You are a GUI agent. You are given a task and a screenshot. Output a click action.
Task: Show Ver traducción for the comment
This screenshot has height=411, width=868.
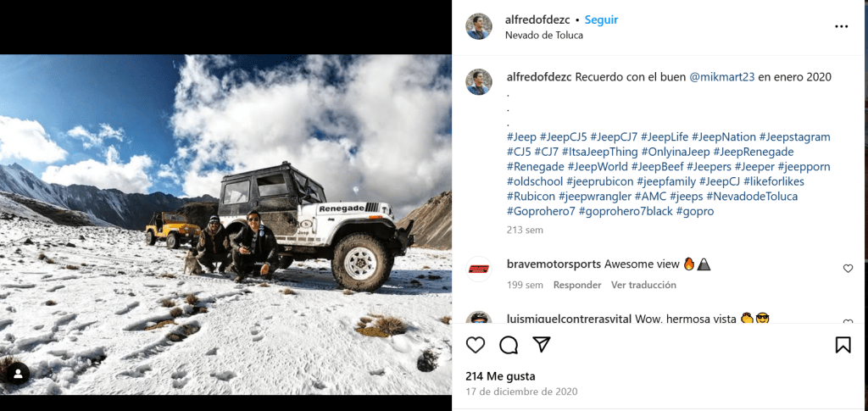643,285
